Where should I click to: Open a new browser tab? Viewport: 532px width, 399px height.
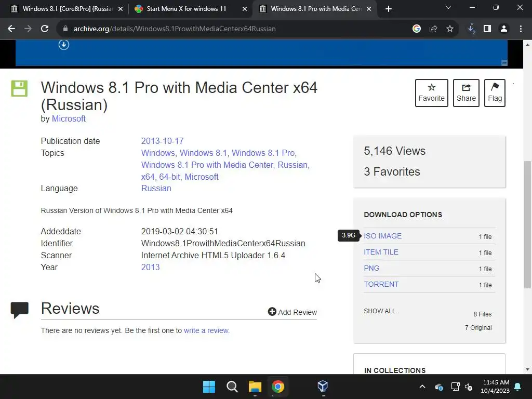pyautogui.click(x=389, y=9)
